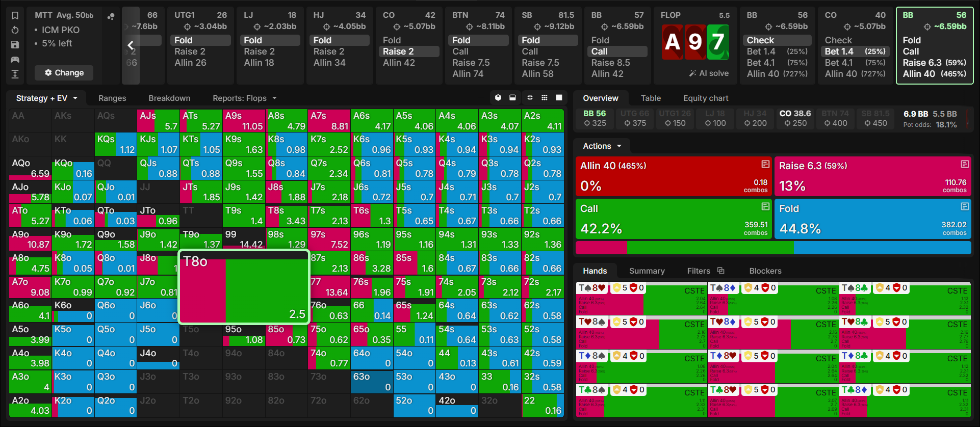This screenshot has height=427, width=980.
Task: Click the left chevron to scroll action history
Action: (131, 45)
